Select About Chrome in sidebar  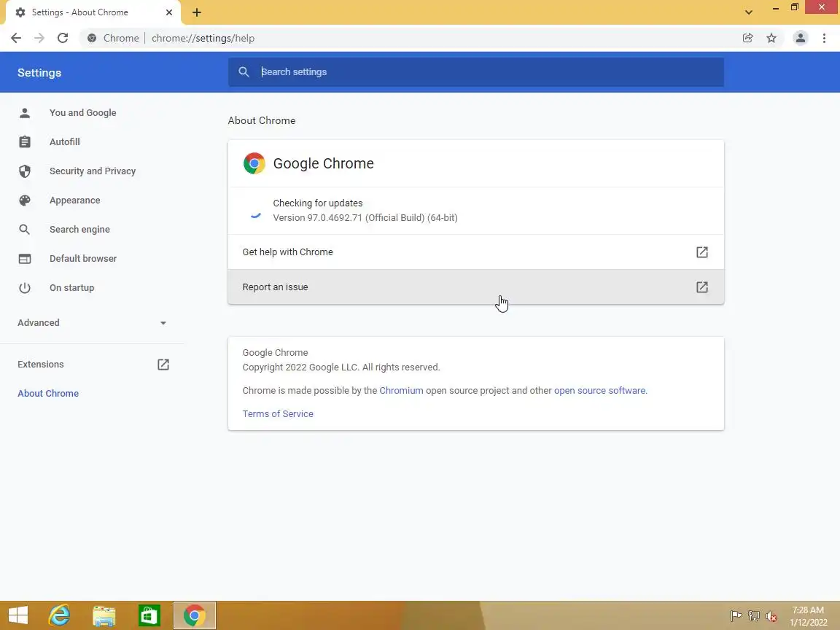48,393
